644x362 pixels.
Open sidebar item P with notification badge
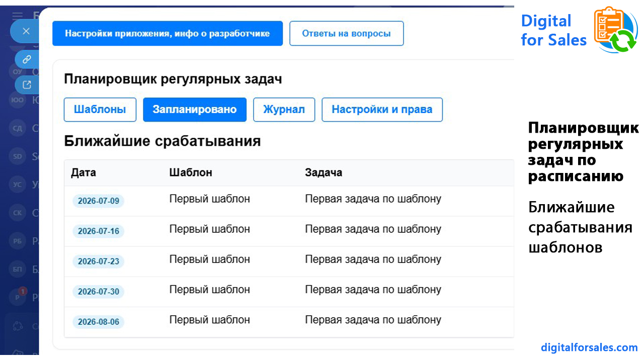tap(18, 297)
